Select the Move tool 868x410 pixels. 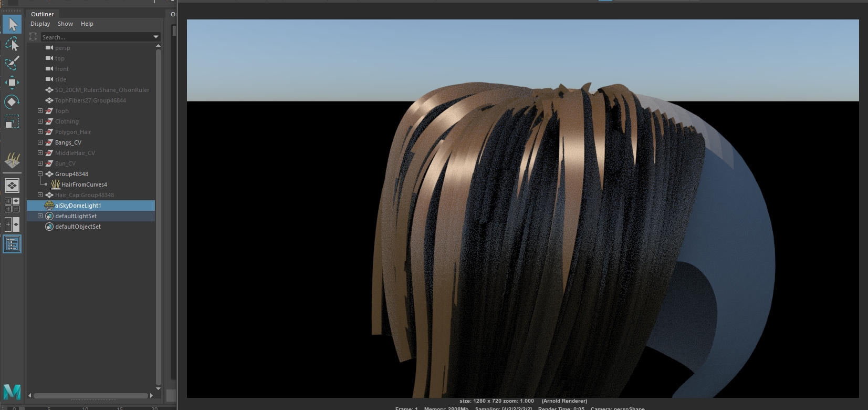point(12,83)
